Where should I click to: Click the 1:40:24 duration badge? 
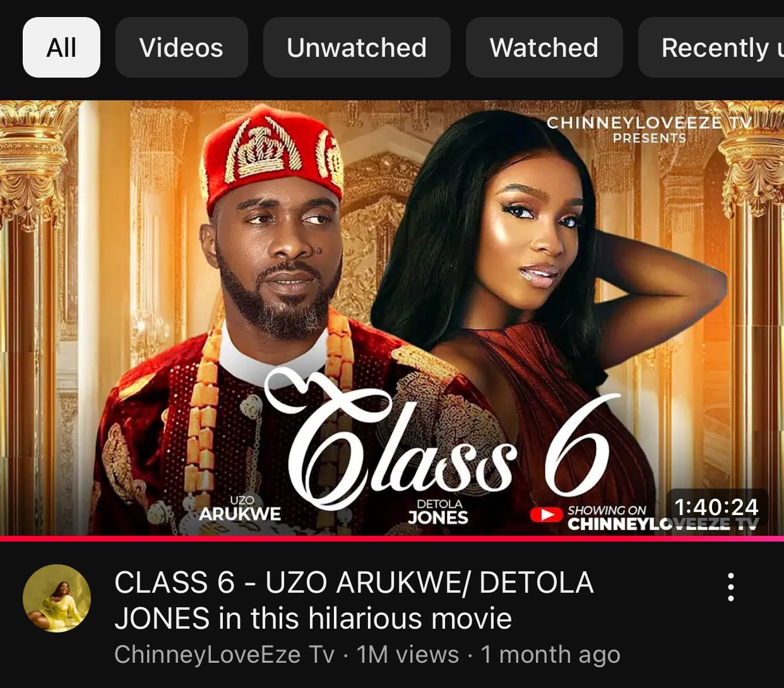click(716, 507)
